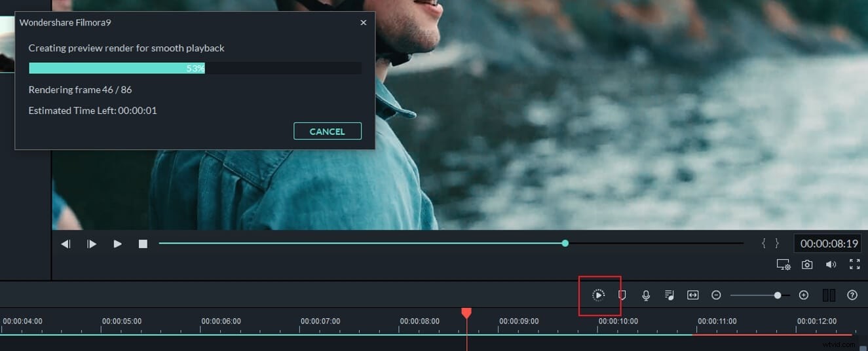Open the manage tracks icon
The height and width of the screenshot is (351, 868).
pos(829,295)
